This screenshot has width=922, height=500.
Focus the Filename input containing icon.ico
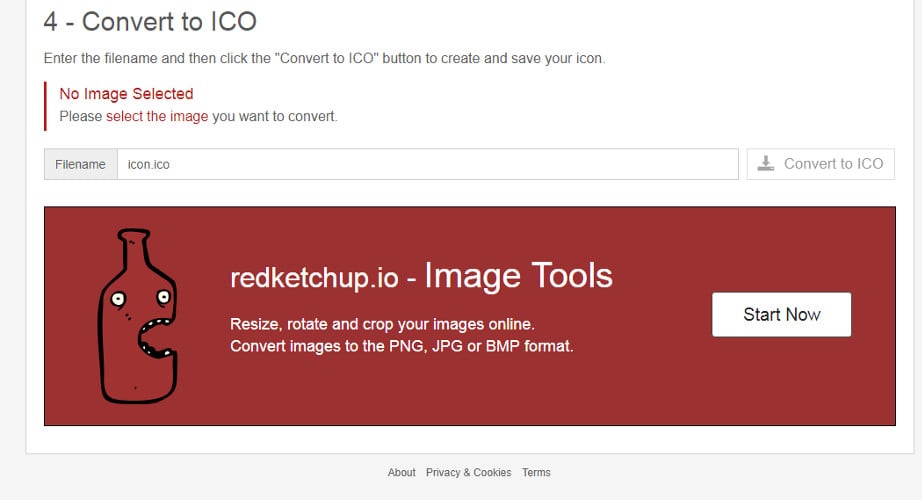(x=427, y=164)
